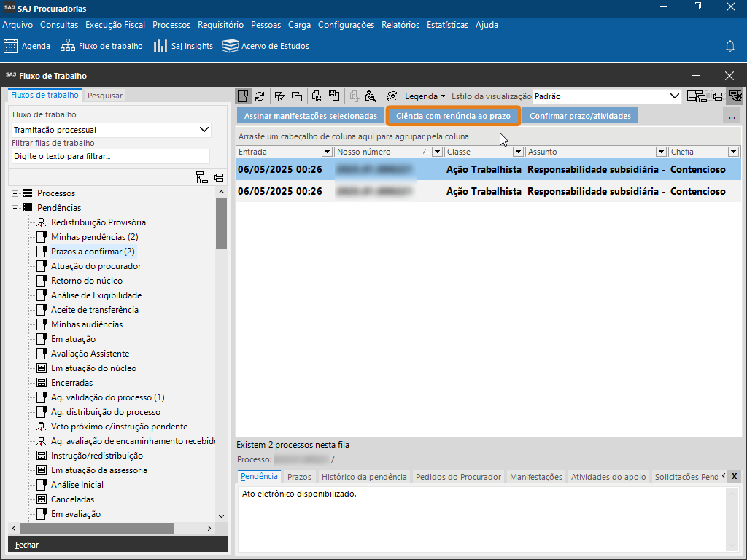
Task: Switch to the Pesquisar tab
Action: click(105, 96)
